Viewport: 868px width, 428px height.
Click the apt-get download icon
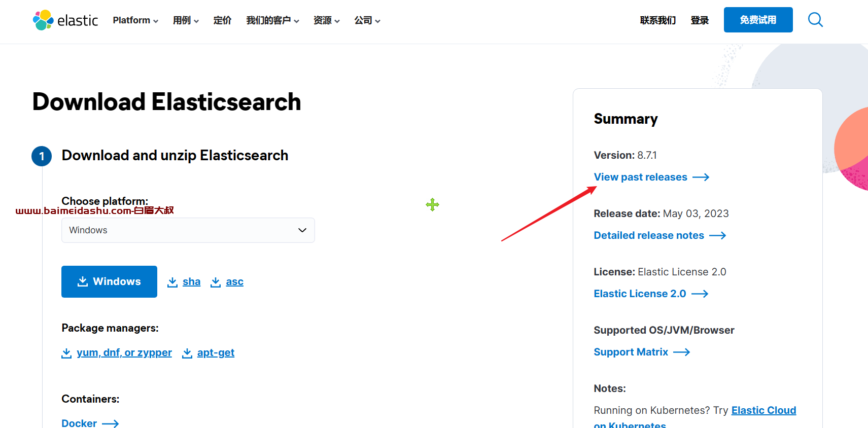click(x=187, y=353)
